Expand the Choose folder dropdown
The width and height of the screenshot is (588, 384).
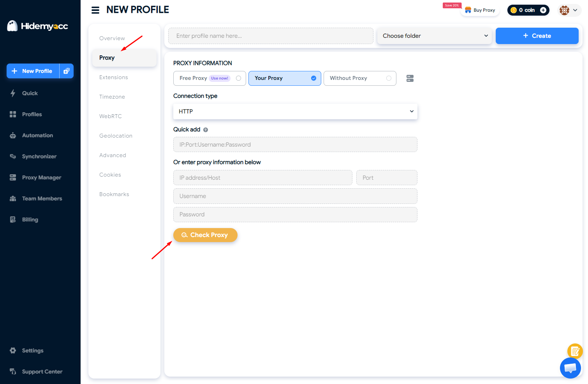click(x=434, y=36)
